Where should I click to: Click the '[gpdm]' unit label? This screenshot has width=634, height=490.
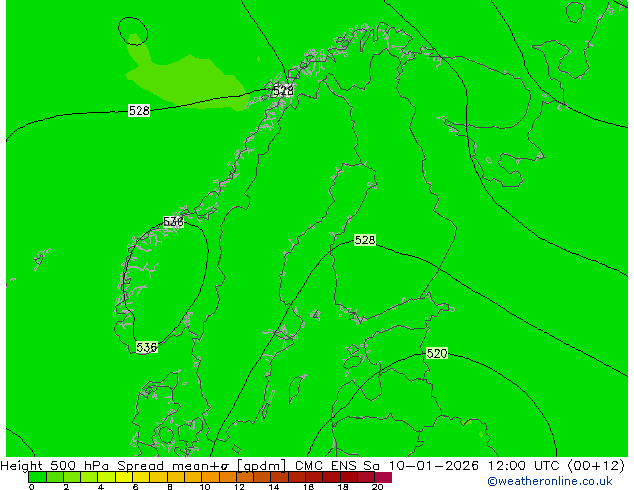(262, 466)
